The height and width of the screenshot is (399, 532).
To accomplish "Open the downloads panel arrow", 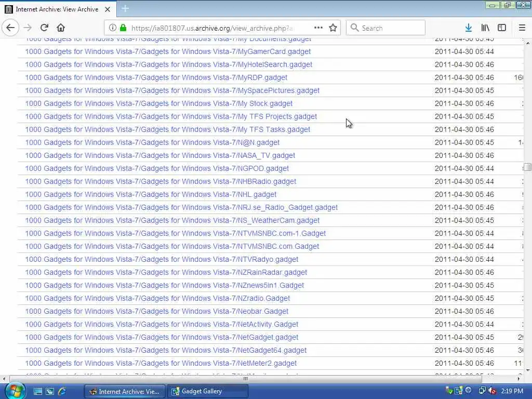I will (x=469, y=28).
